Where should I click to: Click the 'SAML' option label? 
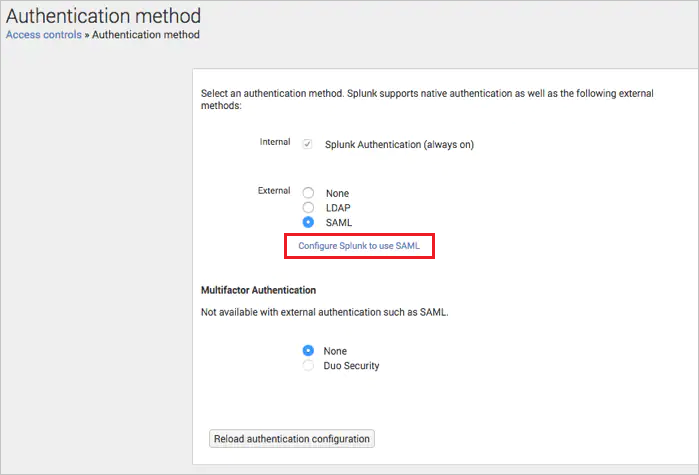339,223
